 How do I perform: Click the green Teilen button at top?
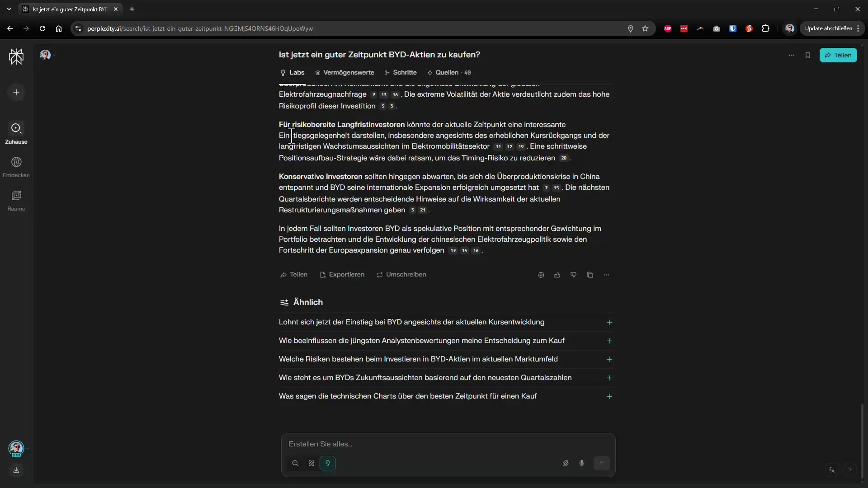[838, 55]
